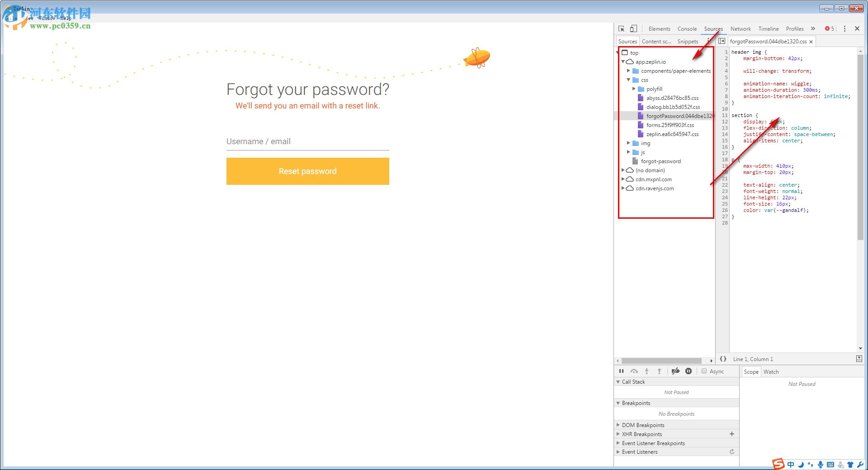Add a new XHR breakpoint
The height and width of the screenshot is (470, 868).
tap(732, 434)
